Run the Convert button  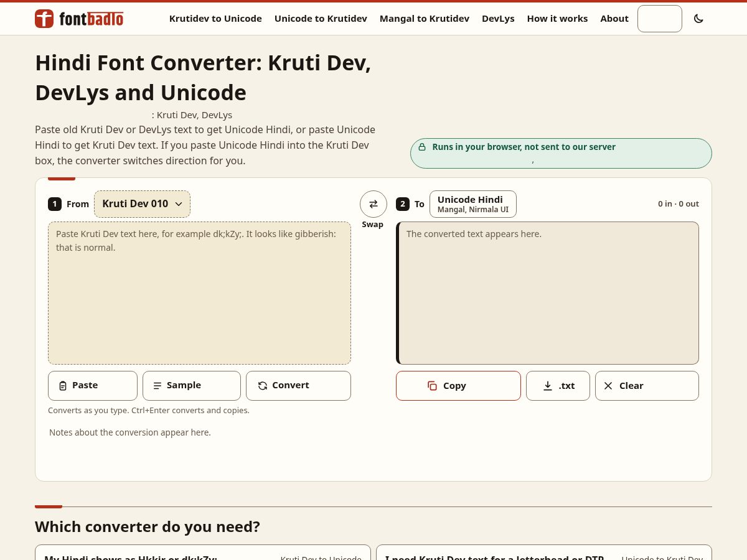(x=298, y=386)
